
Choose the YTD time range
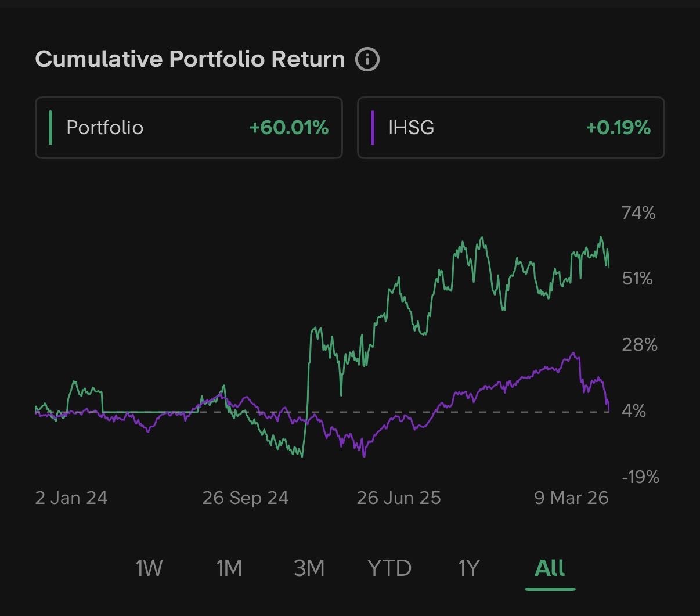pyautogui.click(x=389, y=568)
